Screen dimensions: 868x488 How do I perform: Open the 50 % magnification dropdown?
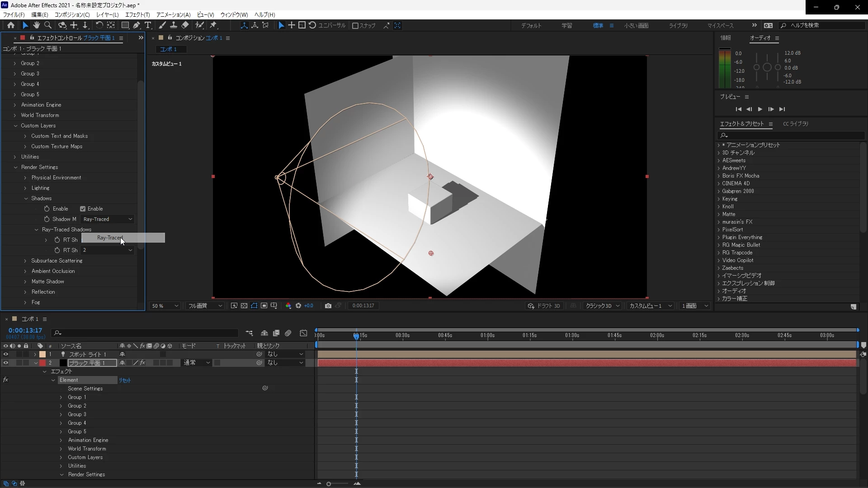coord(165,306)
